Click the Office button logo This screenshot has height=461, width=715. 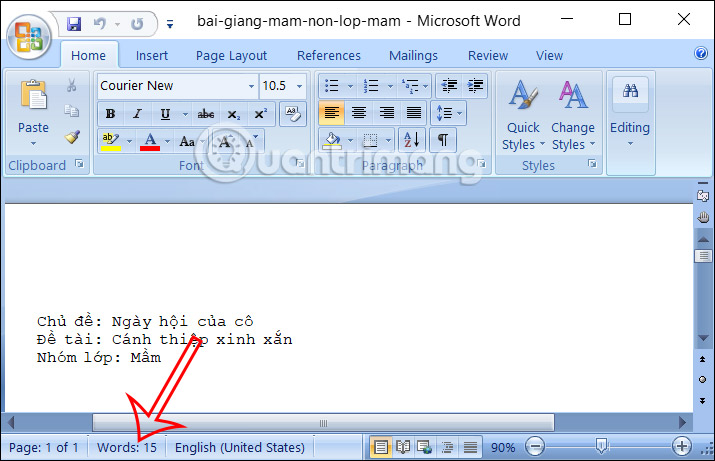[29, 36]
